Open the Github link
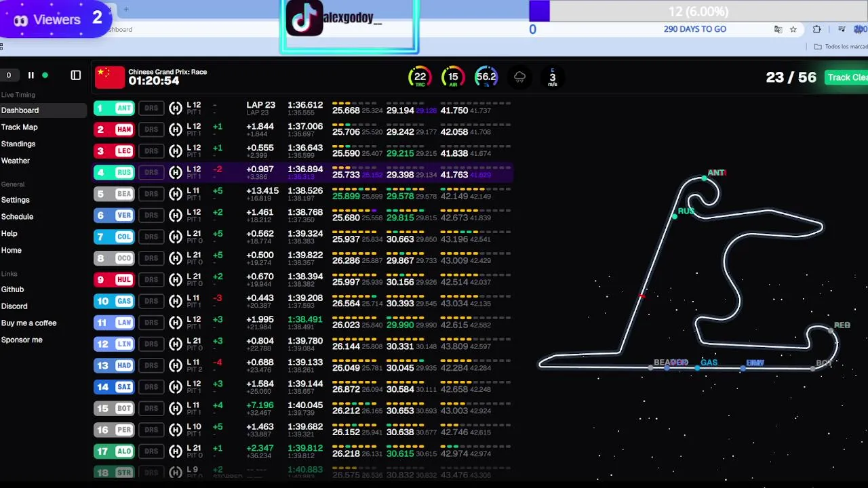 13,289
